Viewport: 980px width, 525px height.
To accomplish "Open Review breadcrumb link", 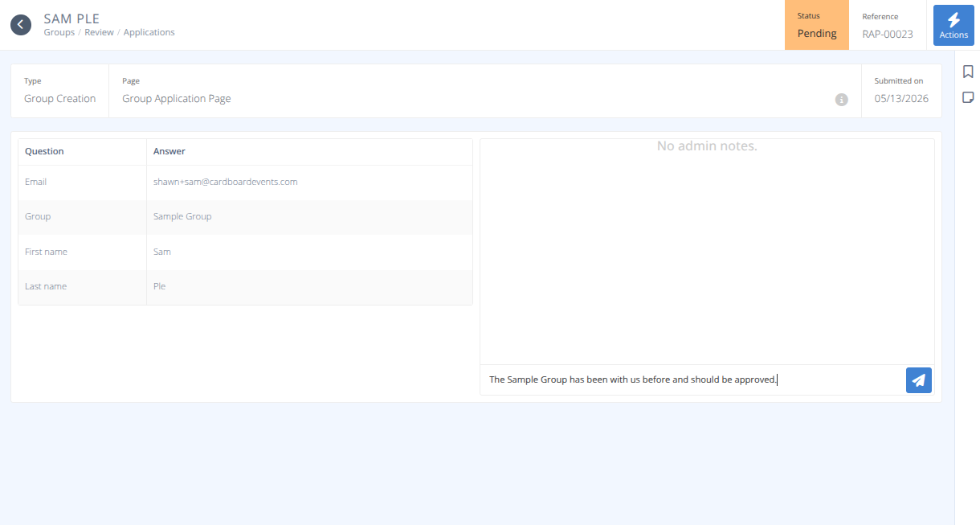I will click(99, 32).
